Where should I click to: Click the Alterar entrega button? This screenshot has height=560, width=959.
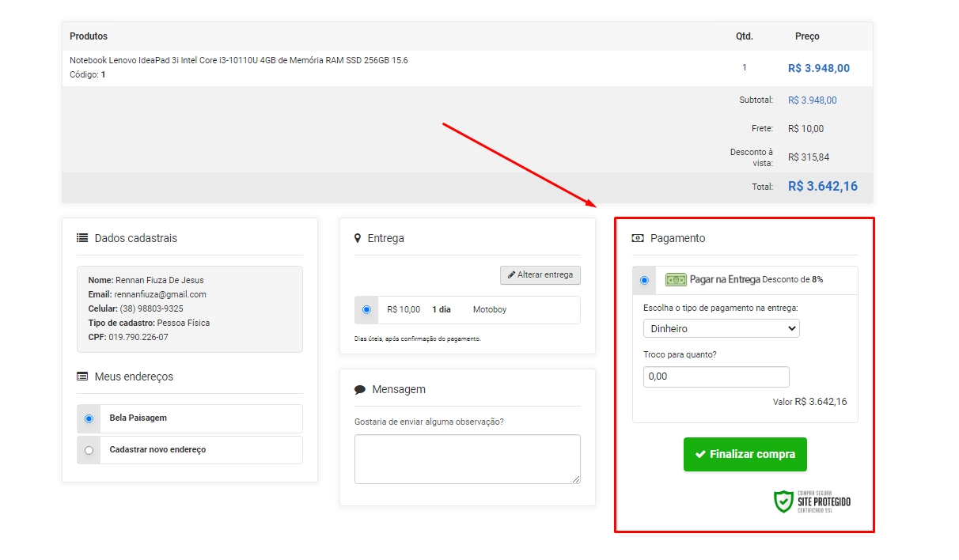tap(540, 275)
